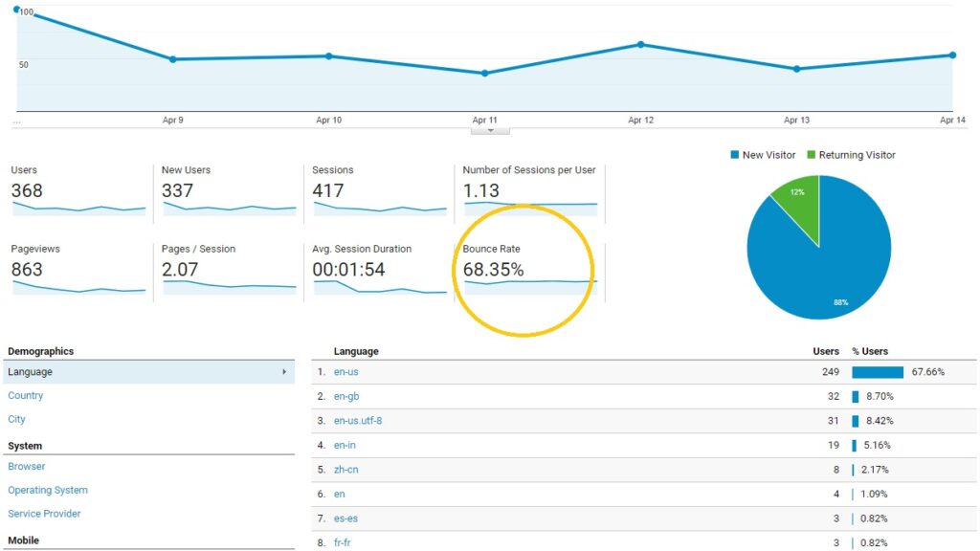Click the en-us language link
This screenshot has width=980, height=551.
tap(346, 372)
